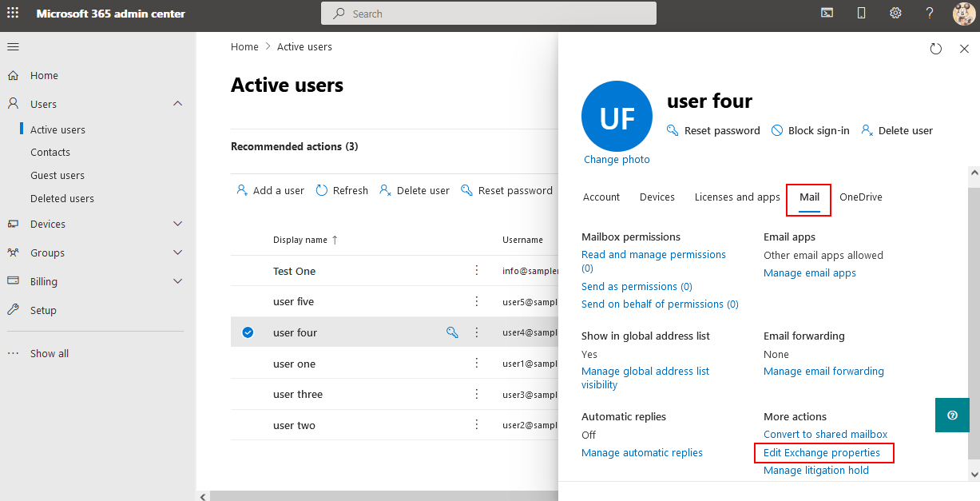
Task: Click Manage email forwarding link
Action: coord(823,371)
